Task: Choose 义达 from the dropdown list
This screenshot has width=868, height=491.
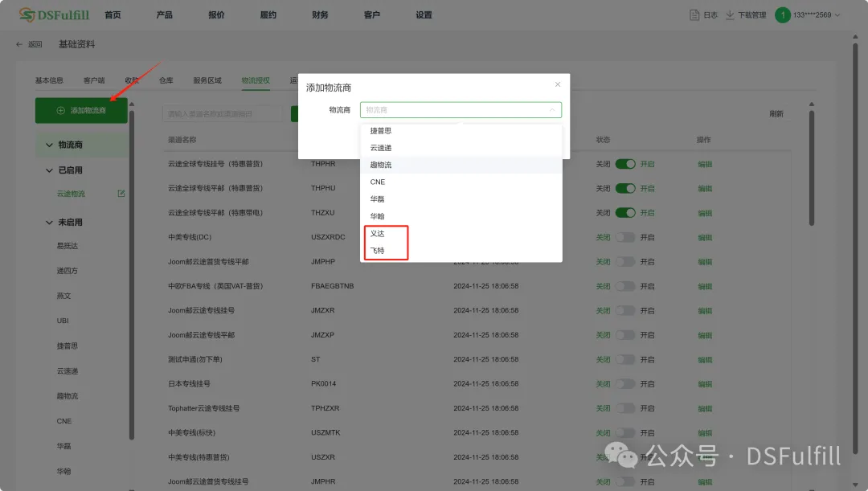Action: pyautogui.click(x=461, y=234)
